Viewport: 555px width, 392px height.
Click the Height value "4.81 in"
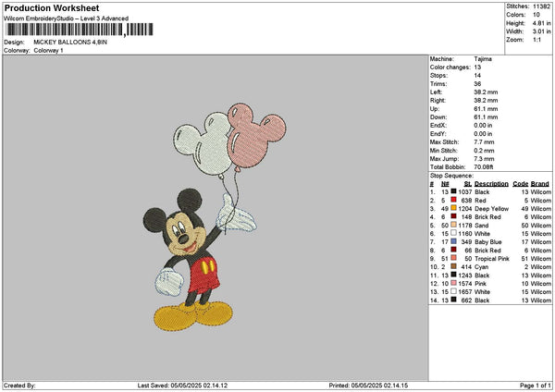541,23
